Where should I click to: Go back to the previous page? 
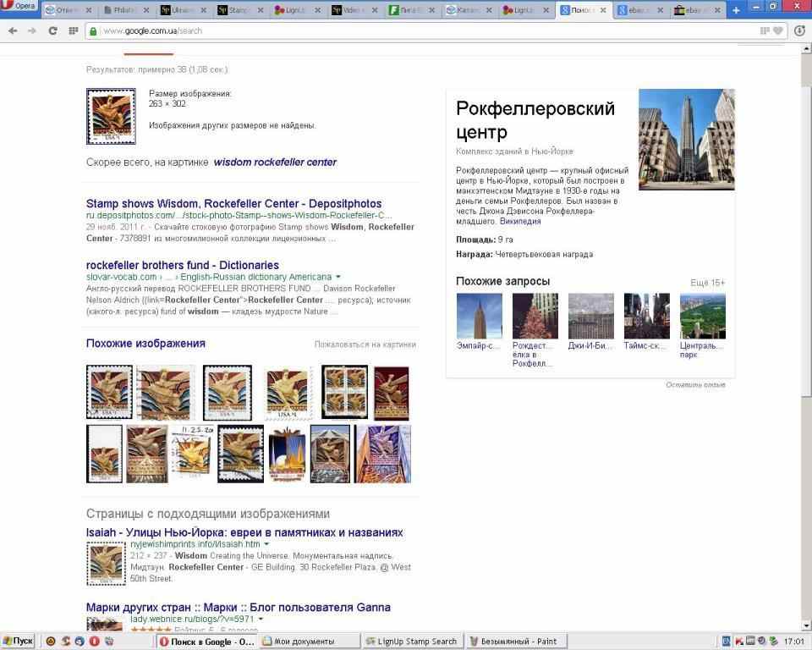pos(13,31)
